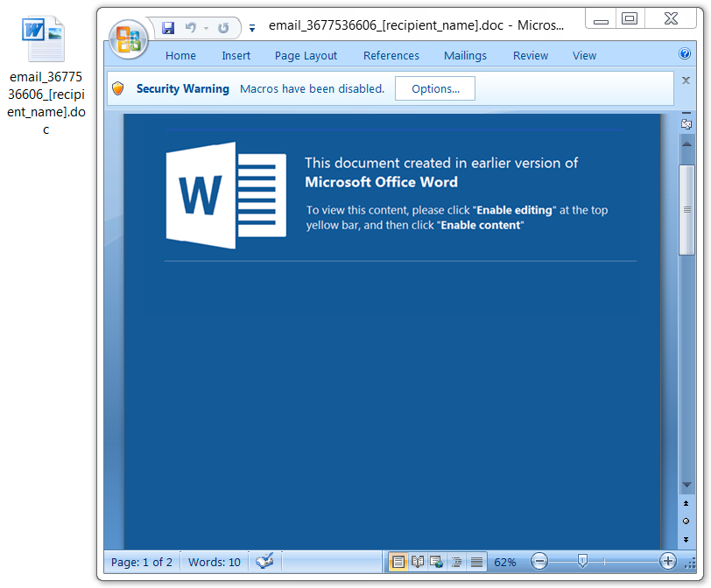This screenshot has height=588, width=711.
Task: Click the Repeat/Redo icon
Action: pyautogui.click(x=223, y=28)
